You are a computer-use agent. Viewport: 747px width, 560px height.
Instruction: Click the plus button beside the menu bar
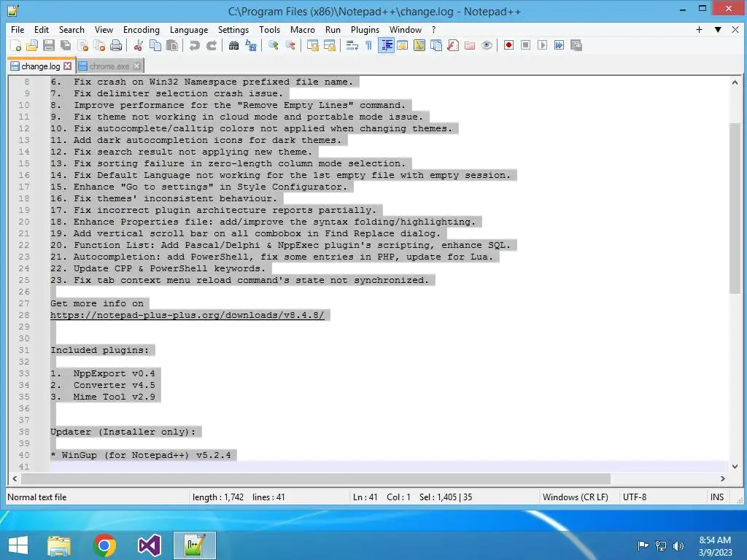tap(699, 29)
